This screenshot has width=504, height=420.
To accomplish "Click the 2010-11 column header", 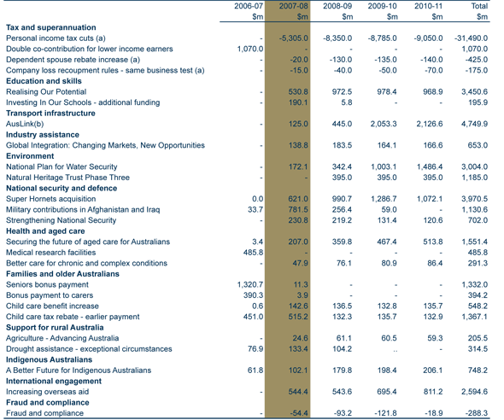I will 428,6.
